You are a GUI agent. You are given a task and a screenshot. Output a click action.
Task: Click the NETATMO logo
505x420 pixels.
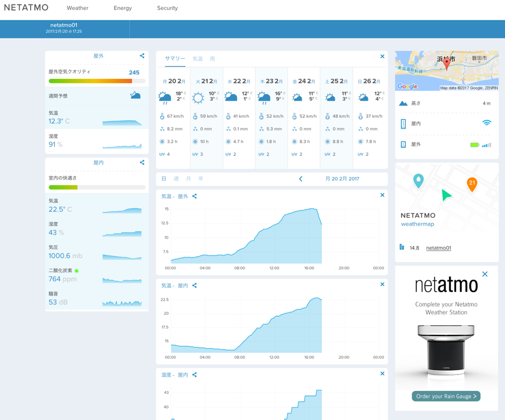[x=26, y=8]
